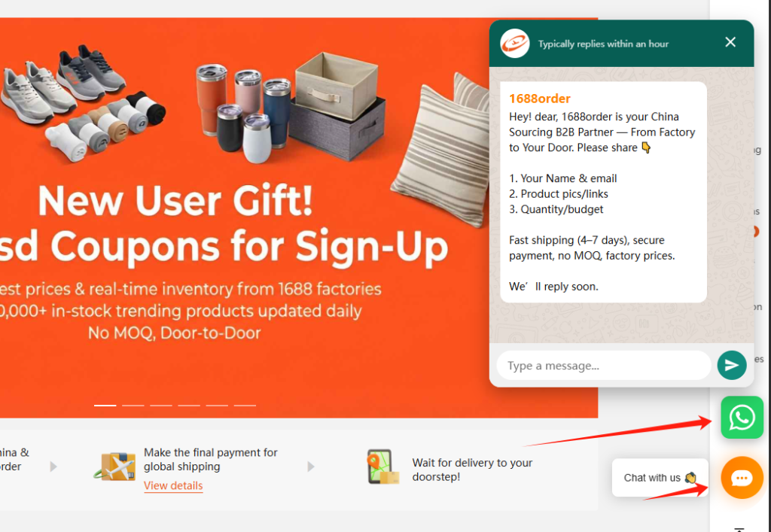This screenshot has width=771, height=532.
Task: Close the WhatsApp chat popup
Action: (730, 42)
